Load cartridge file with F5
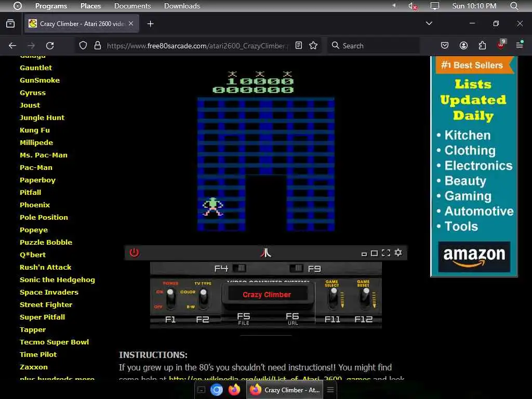The height and width of the screenshot is (399, 532). [244, 318]
